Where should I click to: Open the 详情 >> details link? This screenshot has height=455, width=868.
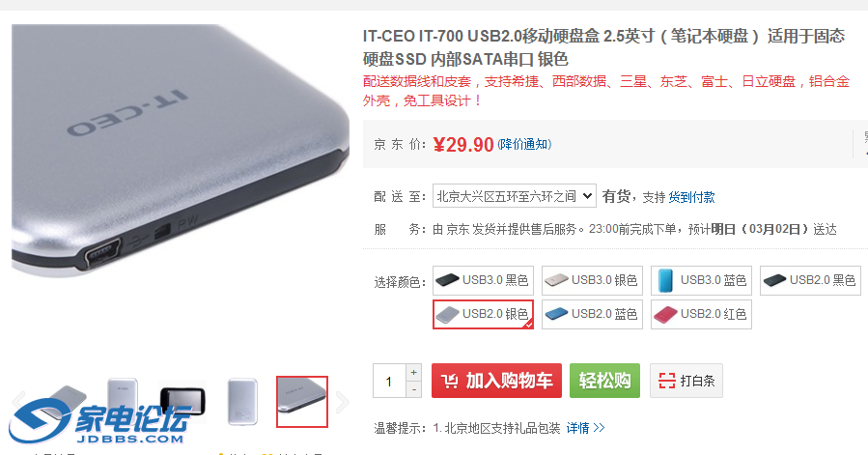586,428
